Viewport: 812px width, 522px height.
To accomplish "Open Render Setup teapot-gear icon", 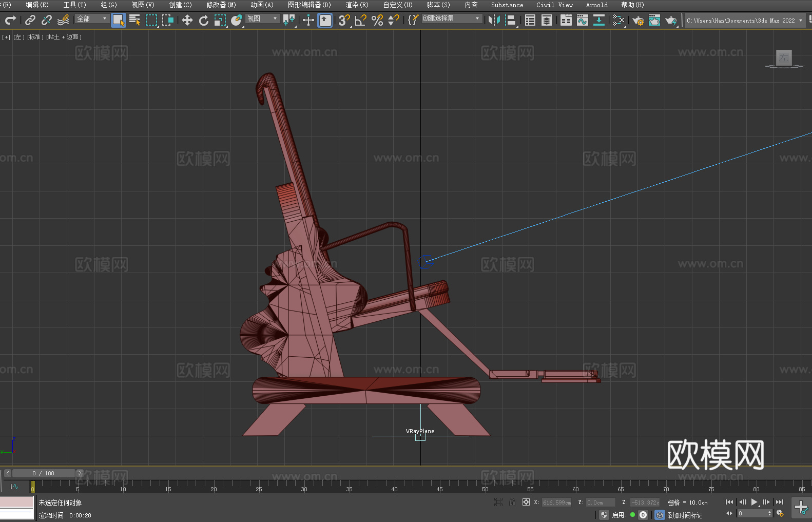I will pos(638,20).
